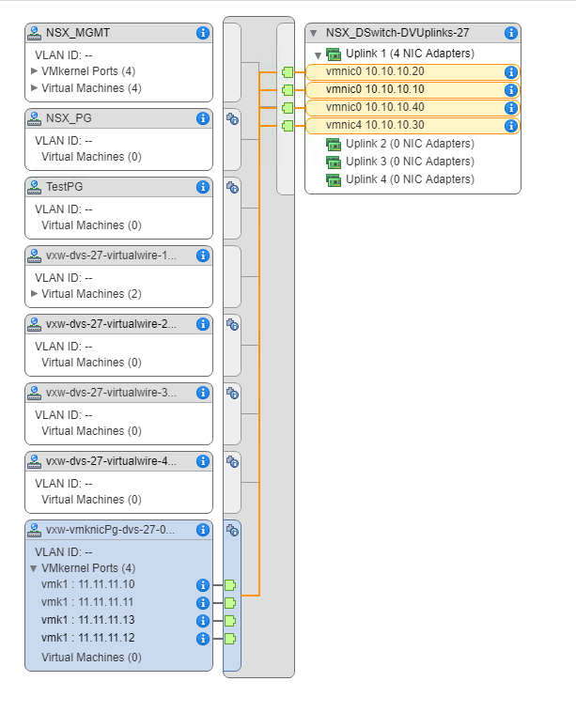Click policy icon beside vxw-vmknicPg-dvs-27-0
The width and height of the screenshot is (576, 728).
[232, 530]
